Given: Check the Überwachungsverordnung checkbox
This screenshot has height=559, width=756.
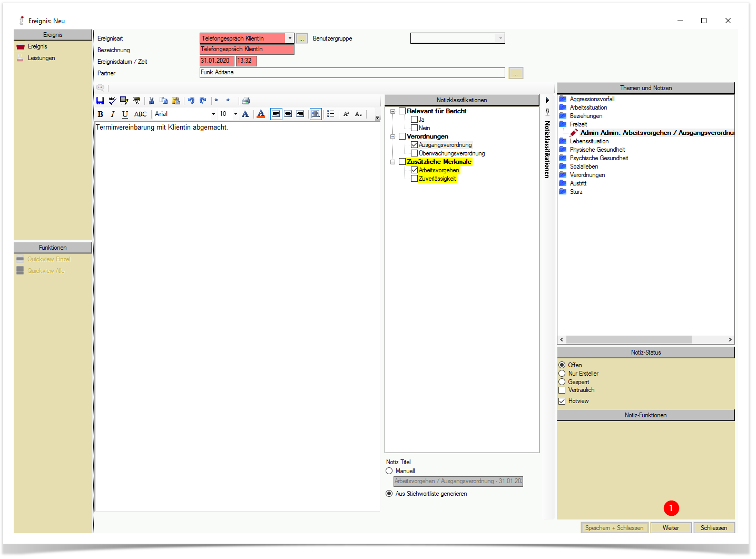Looking at the screenshot, I should (414, 153).
